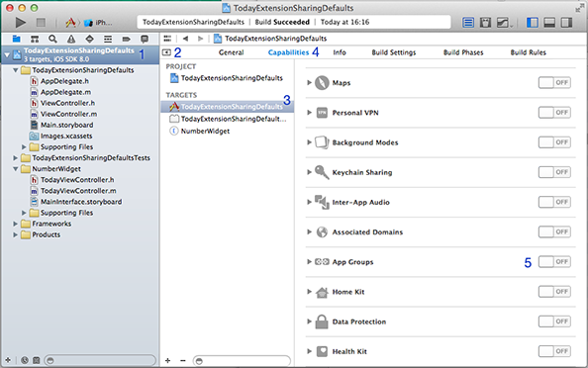588x368 pixels.
Task: Turn on the Associated Domains switch
Action: point(554,231)
